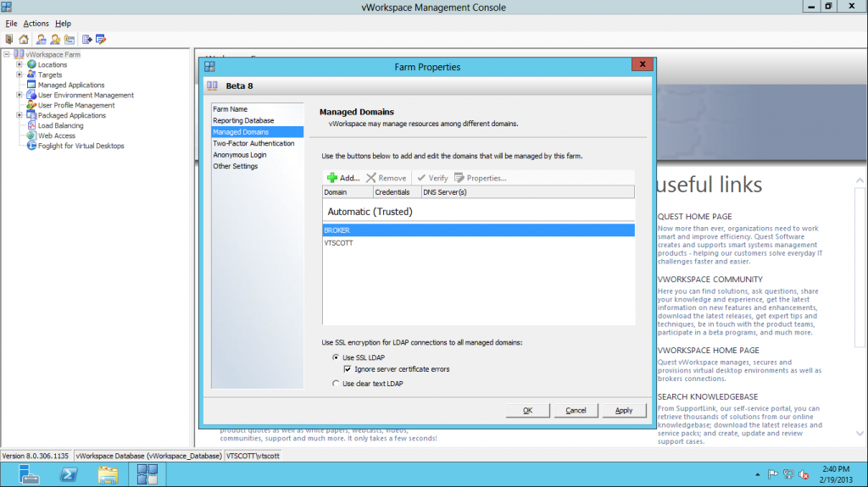Select Managed Domains settings page

pyautogui.click(x=258, y=132)
